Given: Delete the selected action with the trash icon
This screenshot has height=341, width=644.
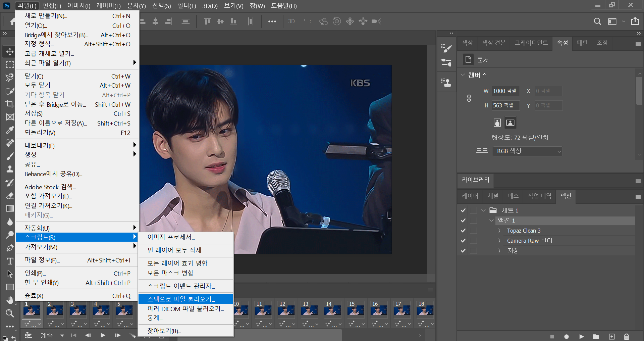Looking at the screenshot, I should pos(626,337).
